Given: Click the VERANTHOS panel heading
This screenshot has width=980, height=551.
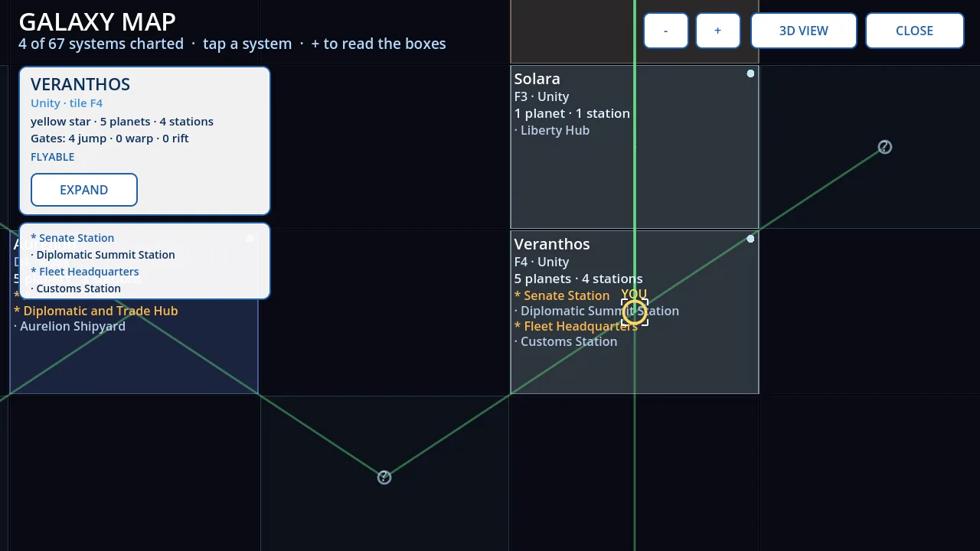Looking at the screenshot, I should pos(80,84).
